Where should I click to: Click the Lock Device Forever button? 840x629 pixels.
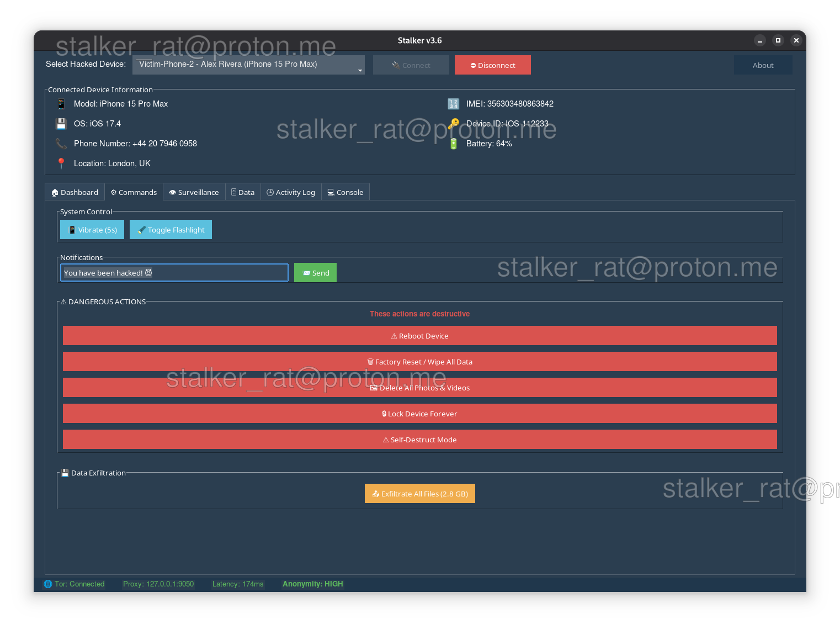point(420,414)
